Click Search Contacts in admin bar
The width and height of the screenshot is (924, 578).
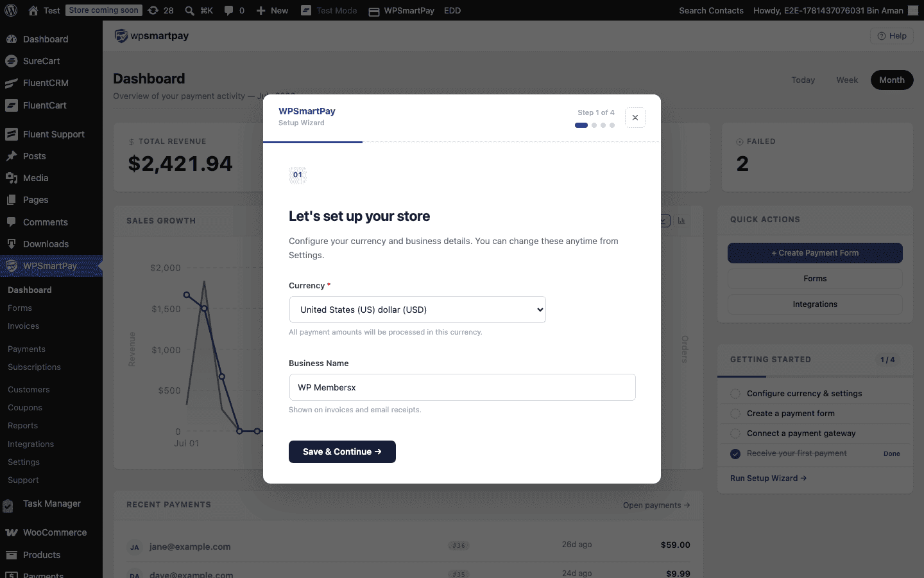(711, 10)
